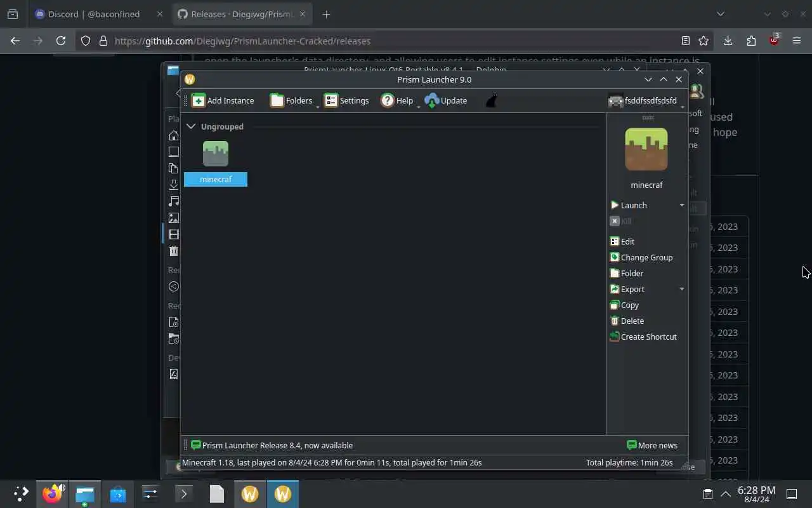Click the Music place icon in Dolphin sidebar
Viewport: 812px width, 508px height.
click(x=174, y=201)
